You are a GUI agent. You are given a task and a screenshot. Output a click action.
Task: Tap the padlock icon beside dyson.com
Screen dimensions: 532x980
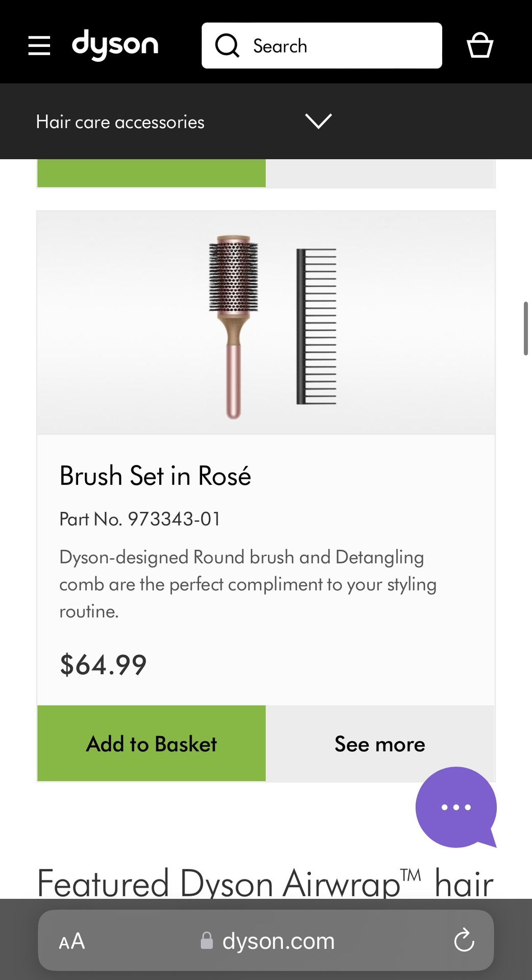[x=207, y=940]
